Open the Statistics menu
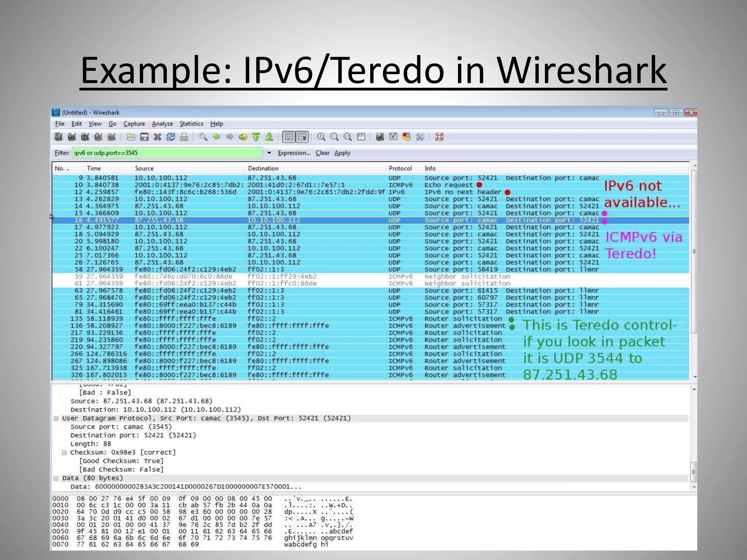Image resolution: width=747 pixels, height=560 pixels. click(191, 124)
